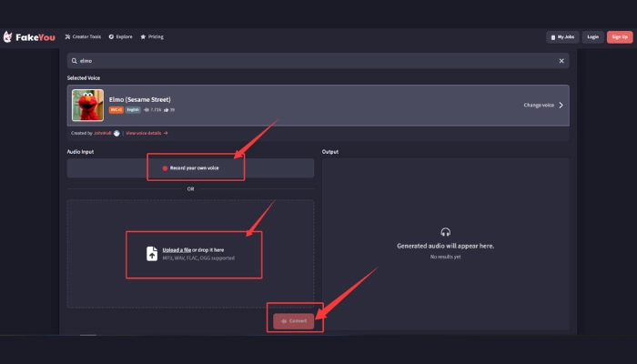Click the Login button
The width and height of the screenshot is (637, 364).
click(x=592, y=37)
